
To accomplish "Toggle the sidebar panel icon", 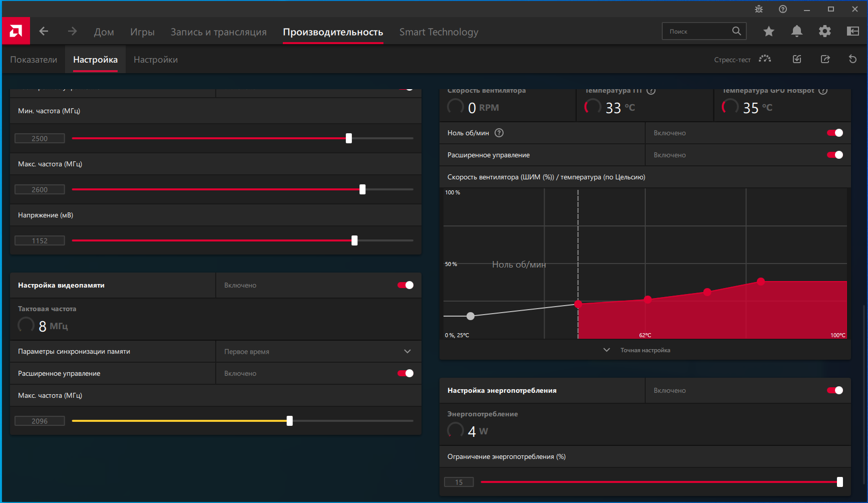I will pos(853,31).
